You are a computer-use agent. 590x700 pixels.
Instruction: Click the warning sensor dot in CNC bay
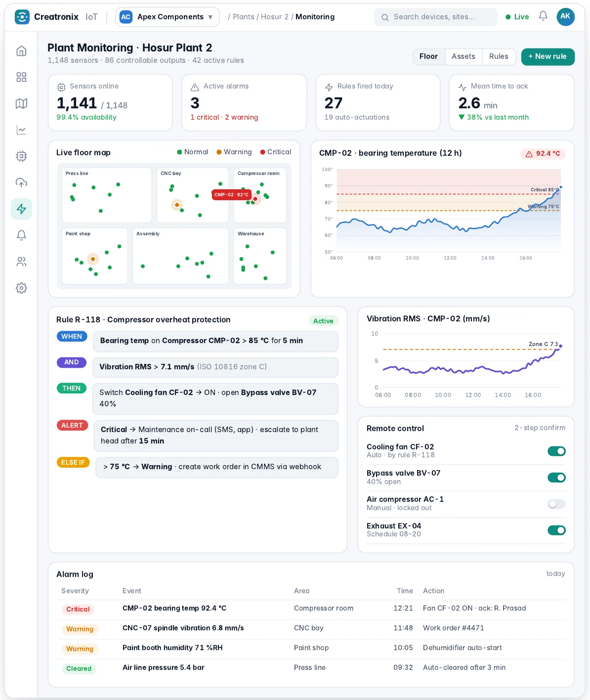click(177, 205)
